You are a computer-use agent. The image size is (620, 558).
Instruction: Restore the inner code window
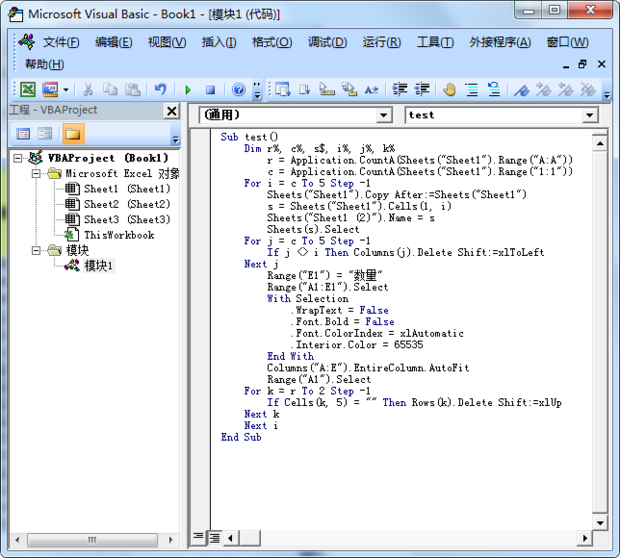click(582, 64)
